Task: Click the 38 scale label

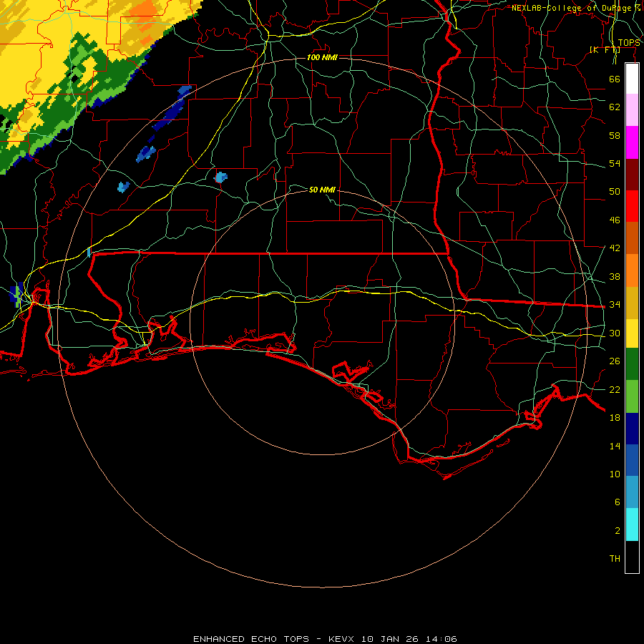Action: pos(615,276)
